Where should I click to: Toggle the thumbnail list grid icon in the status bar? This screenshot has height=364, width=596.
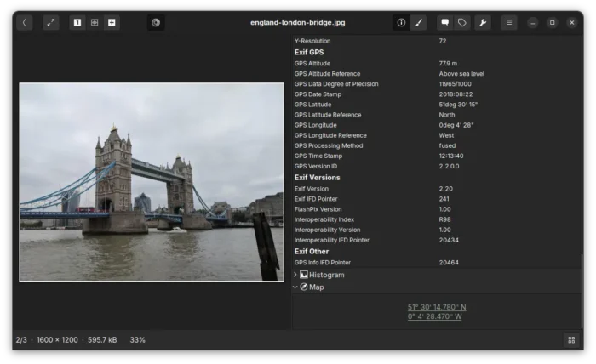tap(571, 339)
